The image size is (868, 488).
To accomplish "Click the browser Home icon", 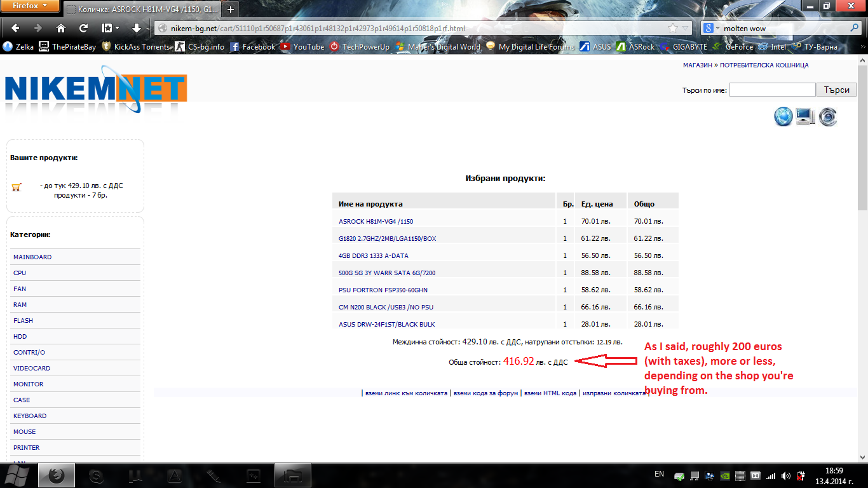I will coord(61,28).
